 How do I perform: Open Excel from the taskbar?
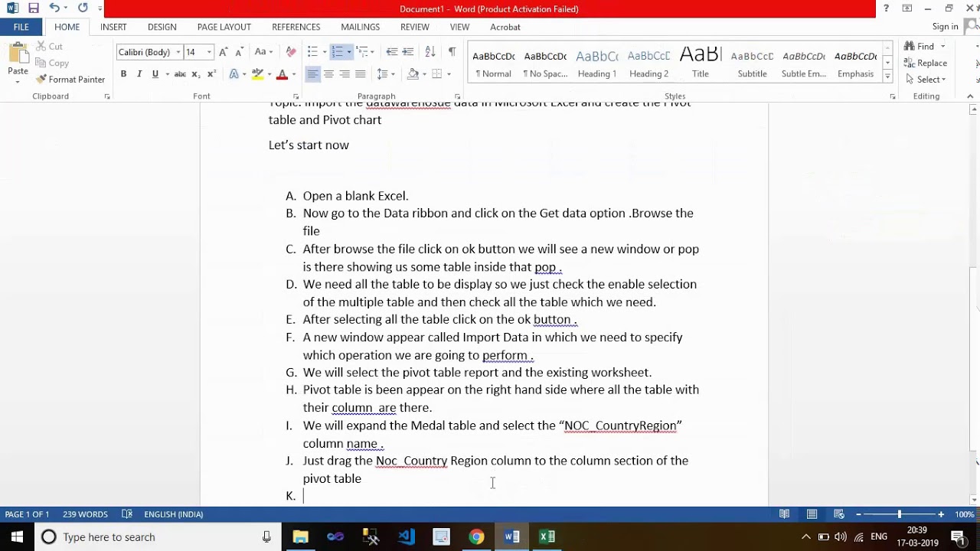pos(547,536)
